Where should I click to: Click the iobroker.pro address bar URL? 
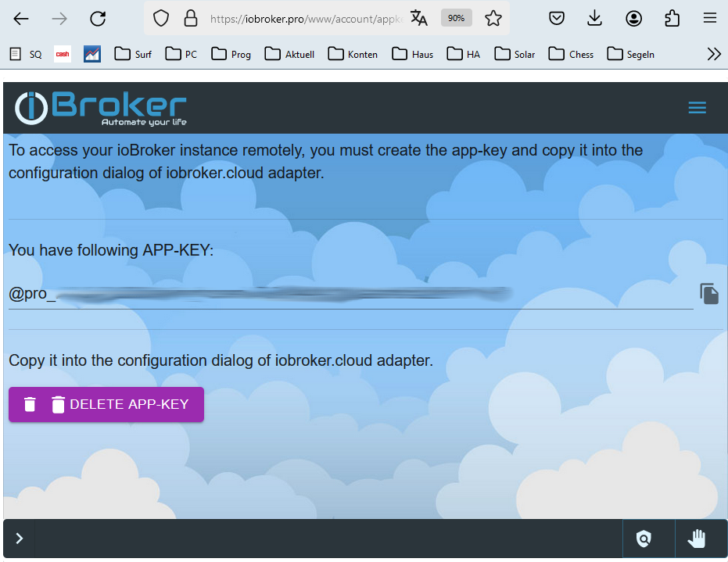click(307, 19)
